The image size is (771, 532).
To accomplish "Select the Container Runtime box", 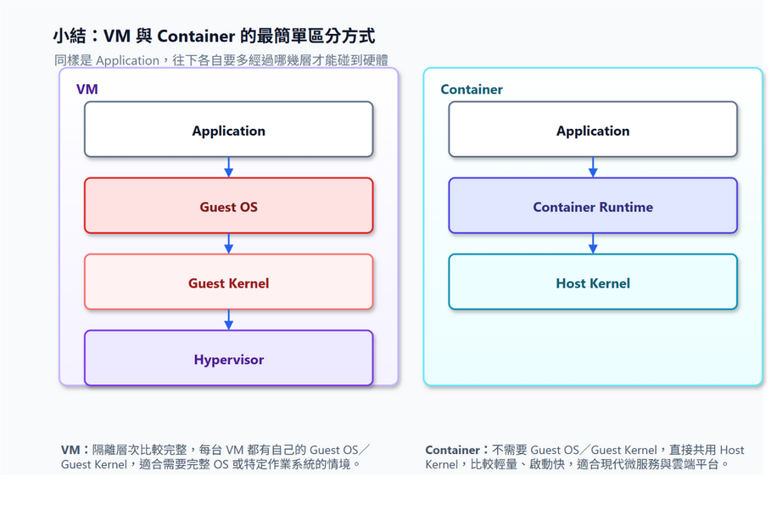I will pos(593,205).
